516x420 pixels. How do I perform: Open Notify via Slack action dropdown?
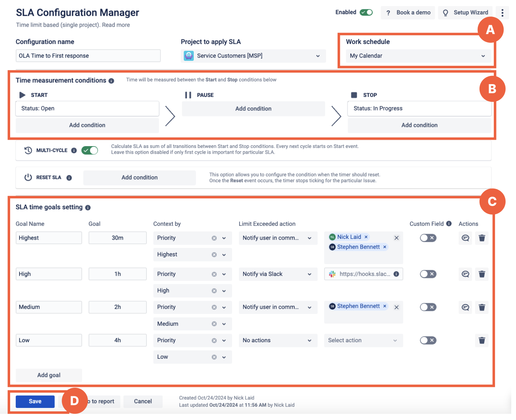(277, 274)
